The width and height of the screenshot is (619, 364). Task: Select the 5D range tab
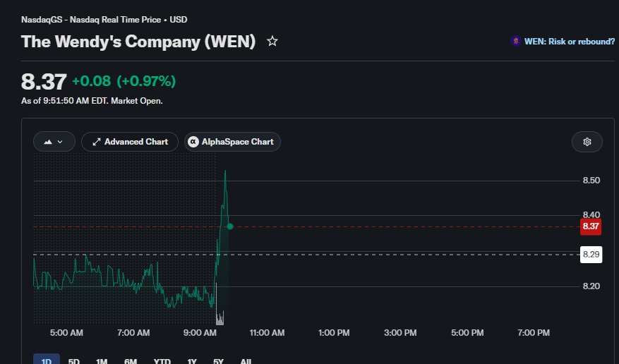(x=74, y=360)
